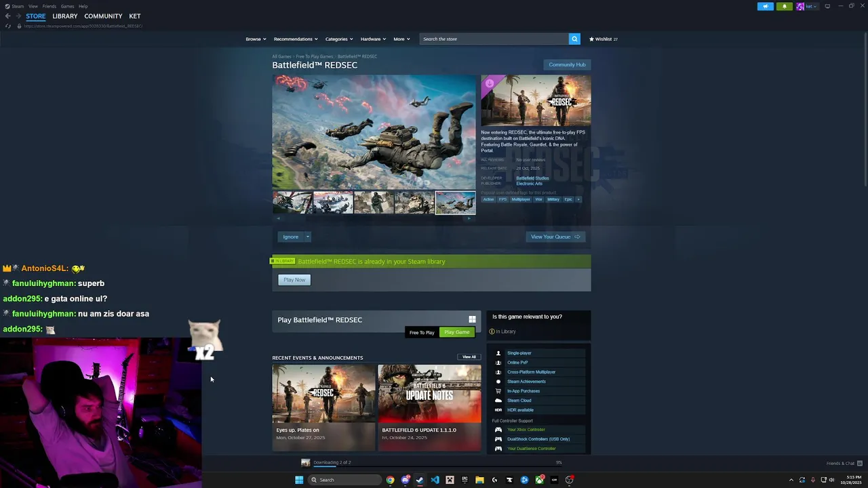Screen dimensions: 868x488
Task: Expand the More dropdown
Action: [x=401, y=39]
